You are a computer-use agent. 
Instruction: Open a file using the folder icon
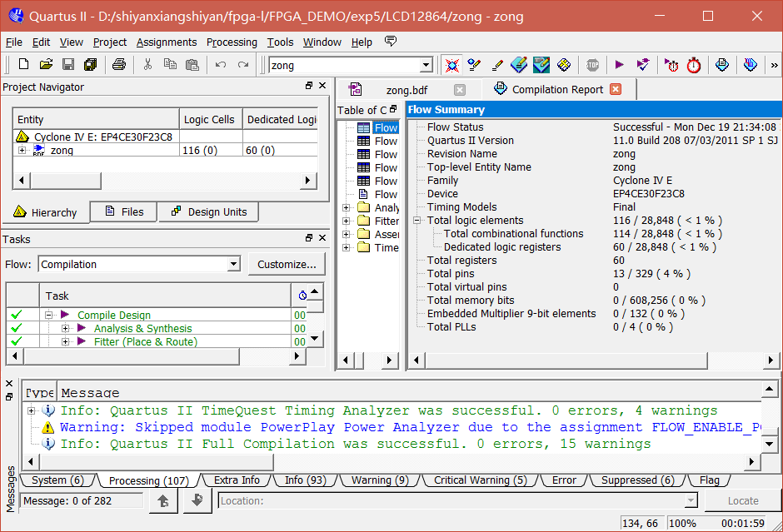pos(46,64)
